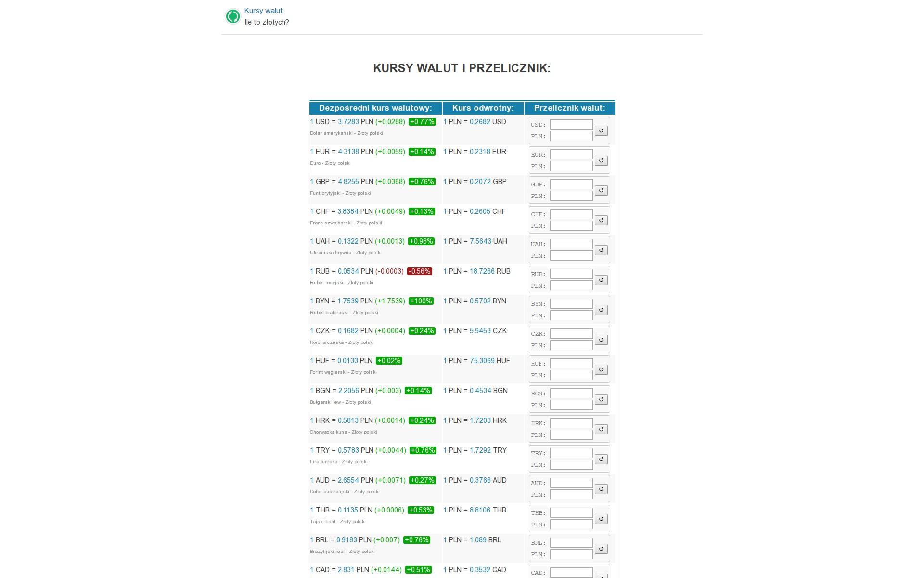Reset the TRY converter with its refresh button
The width and height of the screenshot is (924, 578).
601,459
